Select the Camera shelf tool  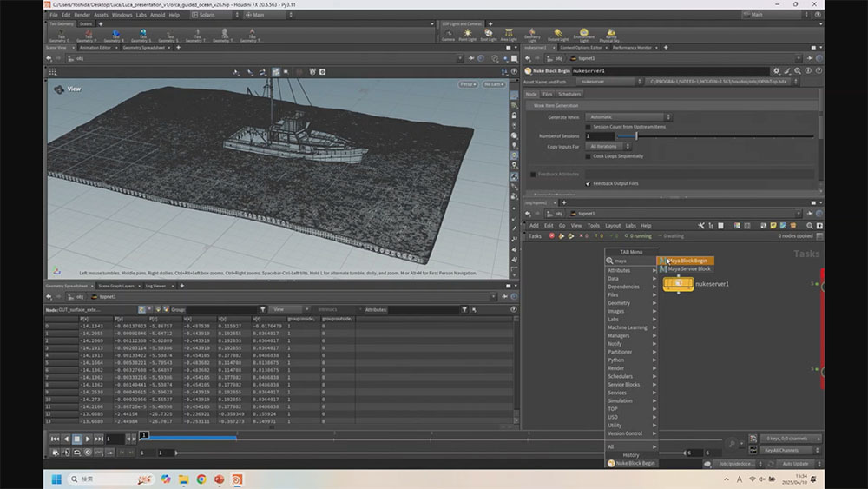click(x=448, y=36)
